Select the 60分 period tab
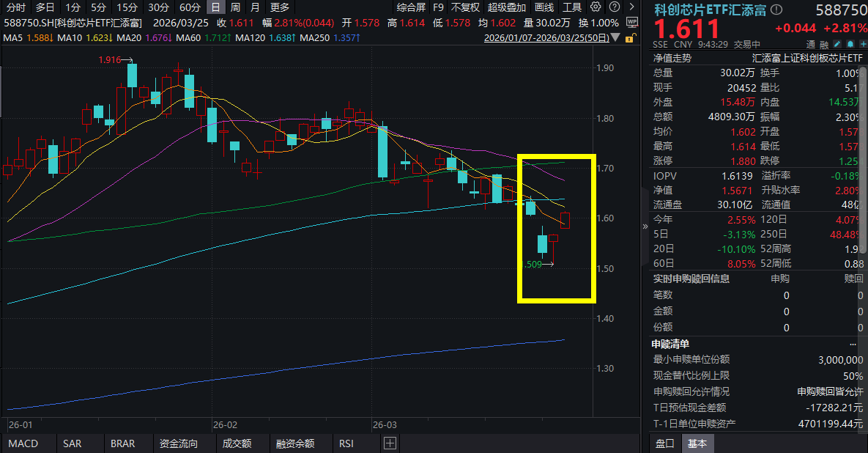This screenshot has width=868, height=453. [190, 7]
